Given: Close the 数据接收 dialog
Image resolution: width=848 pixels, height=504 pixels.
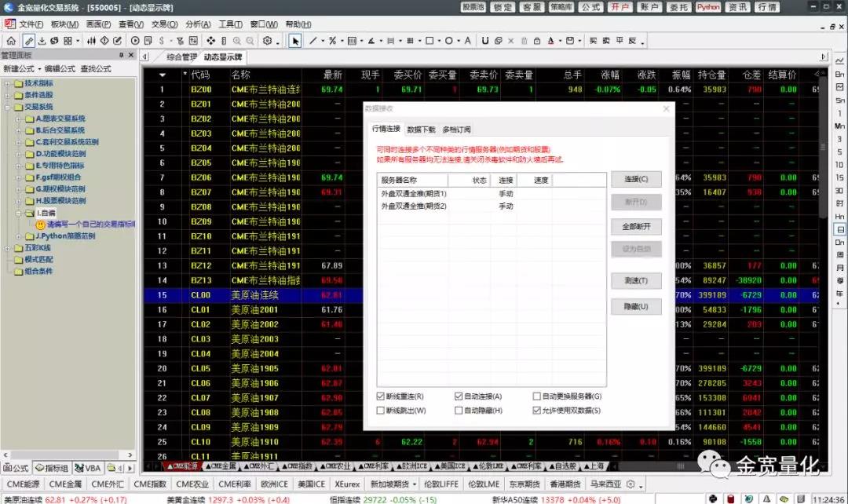Looking at the screenshot, I should tap(667, 108).
